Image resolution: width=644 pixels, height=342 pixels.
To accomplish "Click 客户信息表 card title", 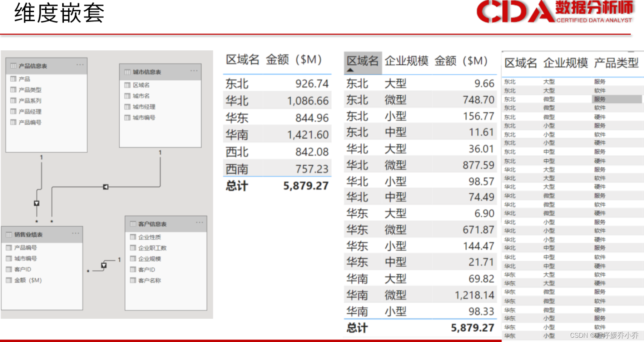I will 152,224.
